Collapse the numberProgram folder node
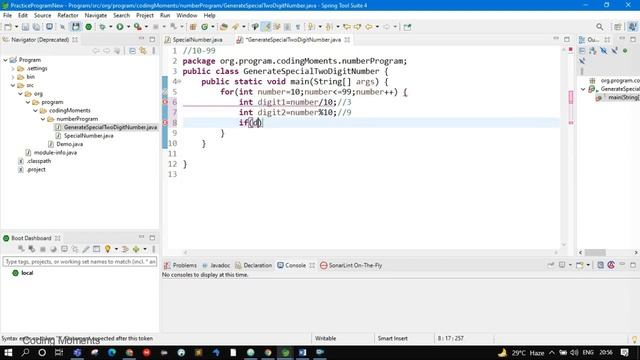Viewport: 640px width, 360px height. [x=43, y=119]
